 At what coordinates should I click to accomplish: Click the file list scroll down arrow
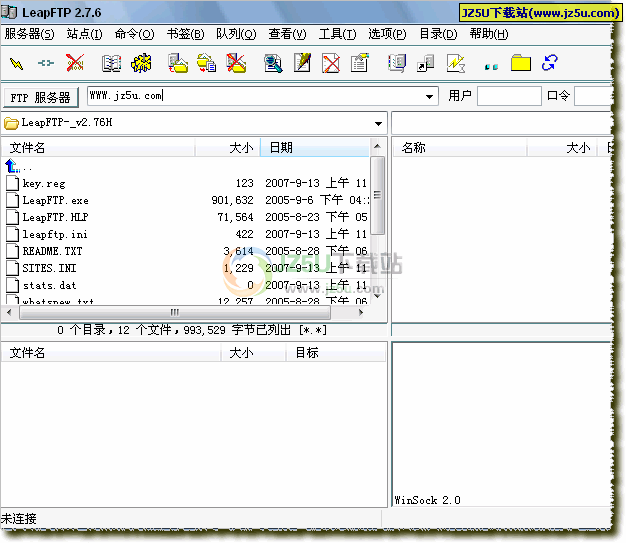tap(377, 296)
